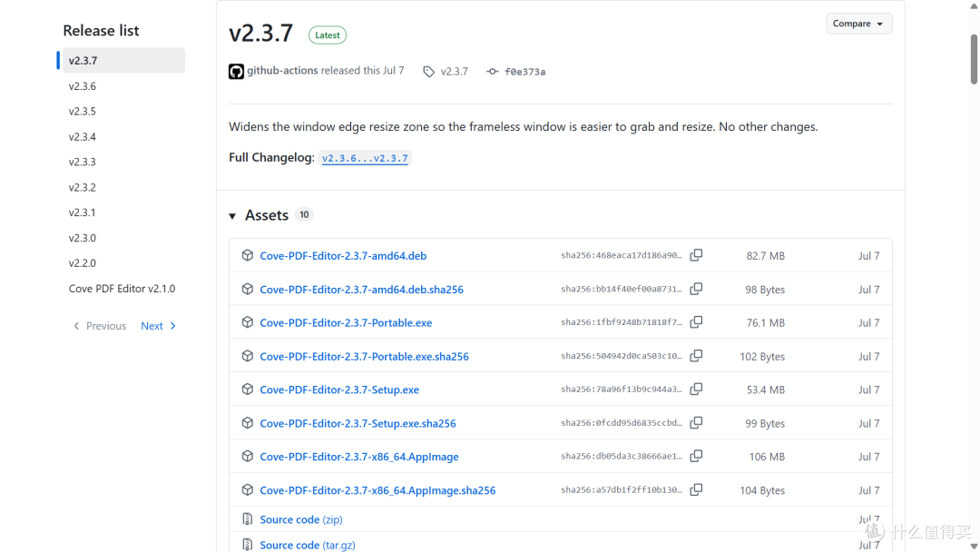Open v2.3.6...v2.3.7 full changelog link

click(365, 158)
